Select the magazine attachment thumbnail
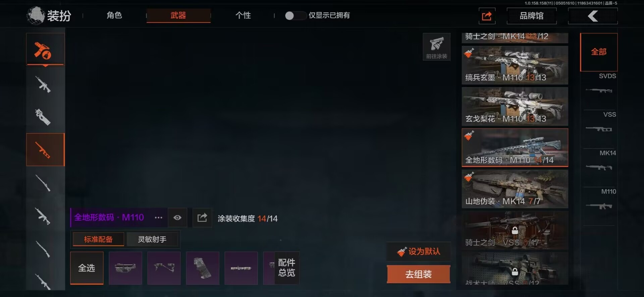Viewport: 644px width, 297px height. [x=203, y=268]
